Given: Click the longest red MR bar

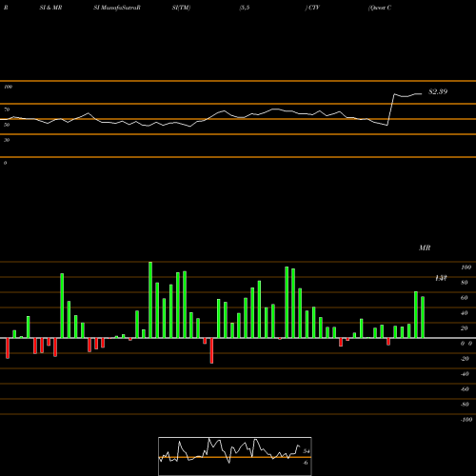Looking at the screenshot, I should 211,350.
